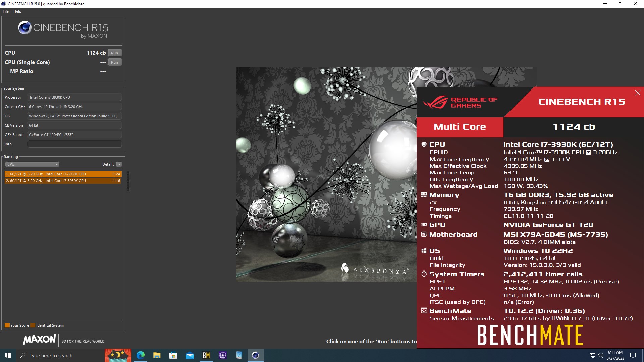Run the CPU multi-core benchmark

tap(115, 53)
